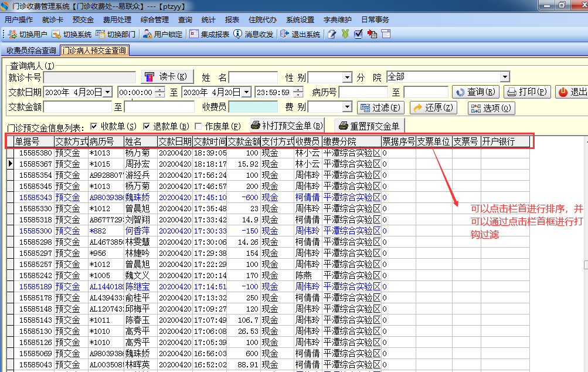This screenshot has height=372, width=588.
Task: Click the 选项(O) options button
Action: point(491,108)
